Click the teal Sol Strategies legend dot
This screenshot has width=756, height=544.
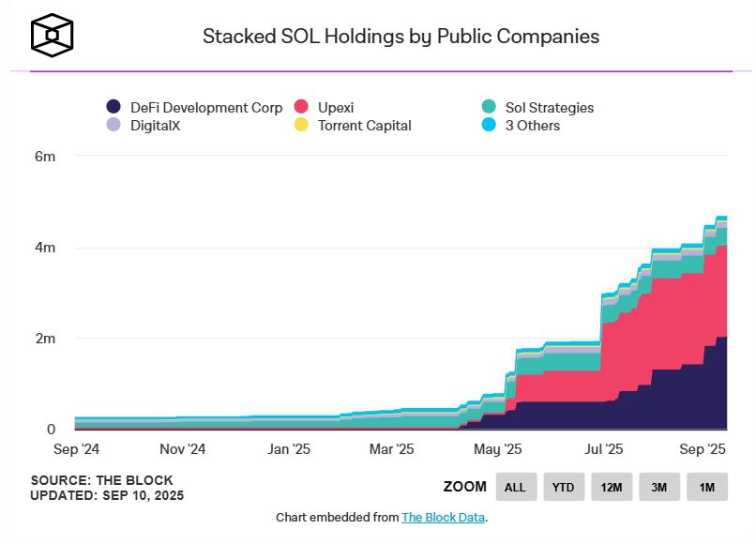tap(488, 108)
